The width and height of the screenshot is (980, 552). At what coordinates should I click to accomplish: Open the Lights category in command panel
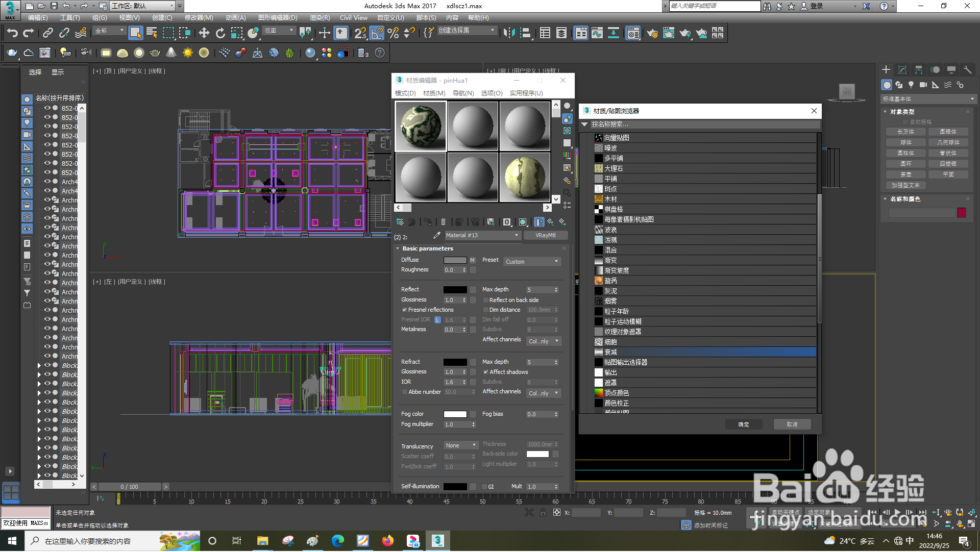pyautogui.click(x=911, y=85)
